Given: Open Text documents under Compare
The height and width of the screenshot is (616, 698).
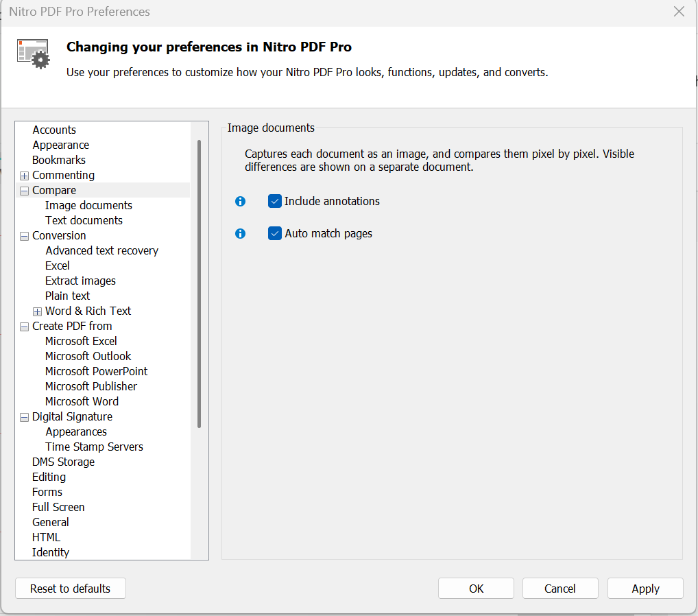Looking at the screenshot, I should [84, 220].
